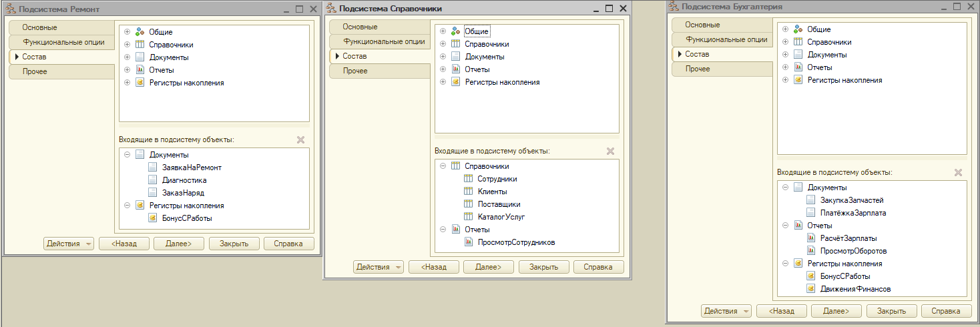Viewport: 980px width, 327px height.
Task: Click Закрыть button in Подсистема Справочники
Action: point(543,267)
